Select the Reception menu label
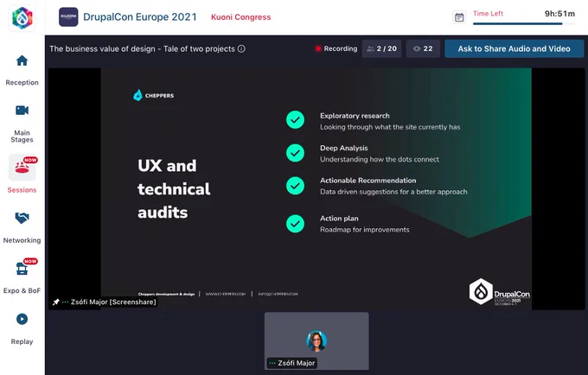This screenshot has height=375, width=588. 22,82
